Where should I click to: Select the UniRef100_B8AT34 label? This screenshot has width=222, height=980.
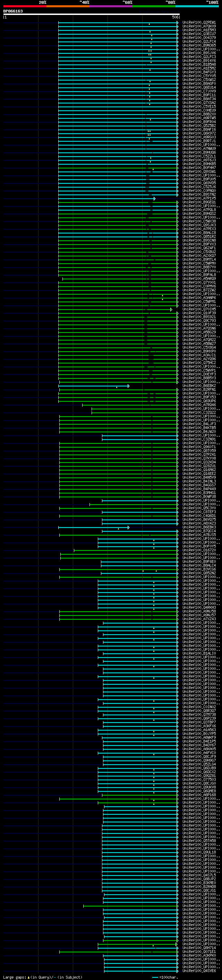point(199,99)
